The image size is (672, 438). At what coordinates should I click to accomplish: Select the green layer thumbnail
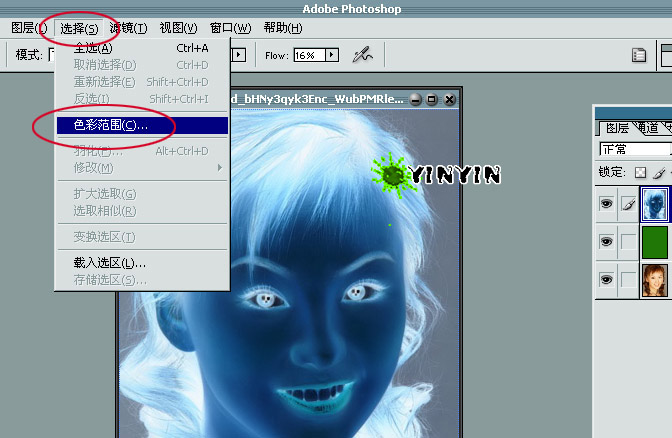click(654, 242)
